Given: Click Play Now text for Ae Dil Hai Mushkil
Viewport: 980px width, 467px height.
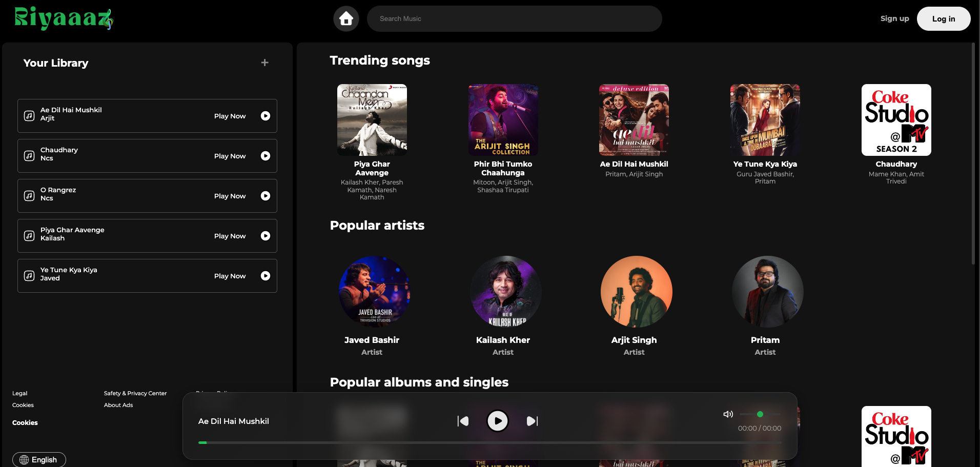Looking at the screenshot, I should click(x=230, y=116).
